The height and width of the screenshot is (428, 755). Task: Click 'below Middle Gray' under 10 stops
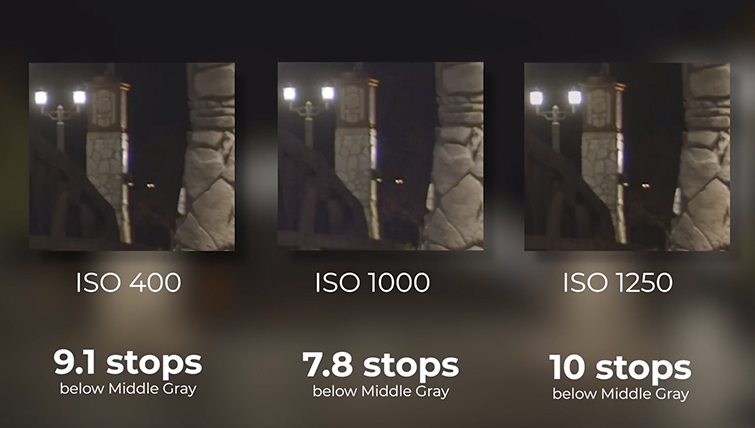pos(620,393)
